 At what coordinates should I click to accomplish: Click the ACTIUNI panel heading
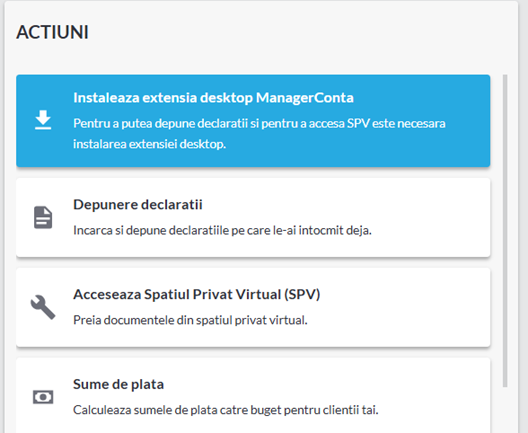pos(53,32)
